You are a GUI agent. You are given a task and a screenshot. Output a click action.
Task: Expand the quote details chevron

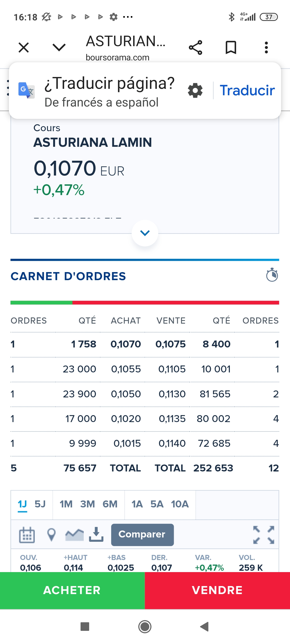(x=145, y=233)
